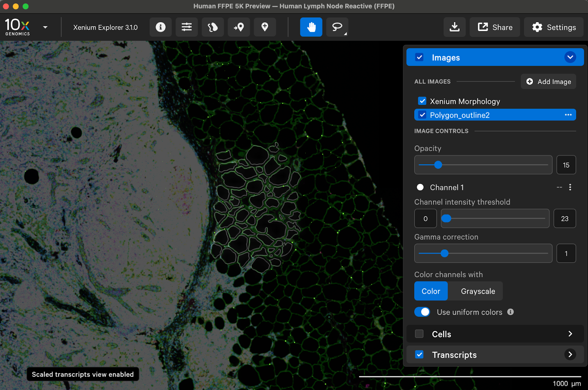This screenshot has width=588, height=390.
Task: Switch channel coloring to Grayscale
Action: pos(478,291)
